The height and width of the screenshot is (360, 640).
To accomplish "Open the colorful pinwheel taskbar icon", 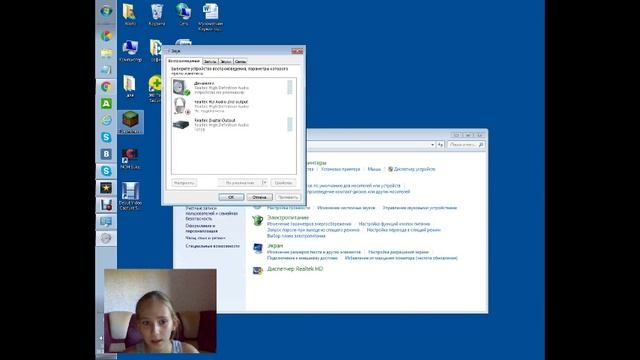I will click(x=106, y=36).
